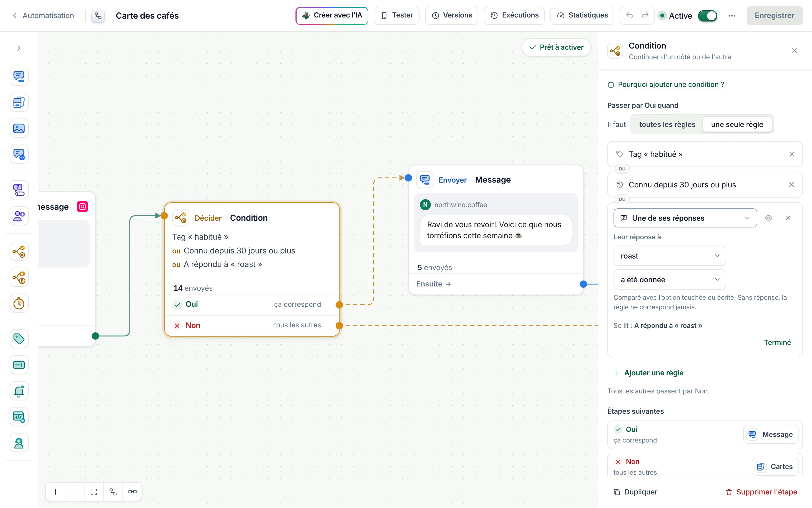Add an Image step from the sidebar
The image size is (812, 508).
click(19, 128)
